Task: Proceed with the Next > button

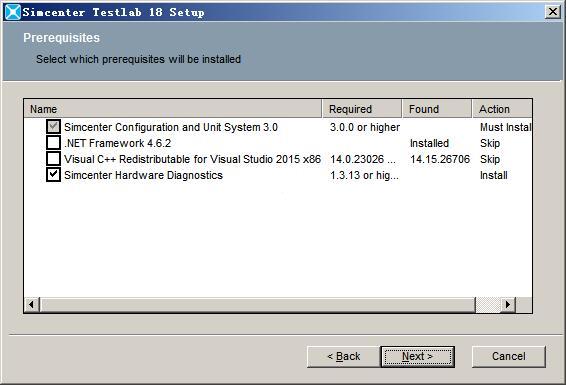Action: (x=418, y=356)
